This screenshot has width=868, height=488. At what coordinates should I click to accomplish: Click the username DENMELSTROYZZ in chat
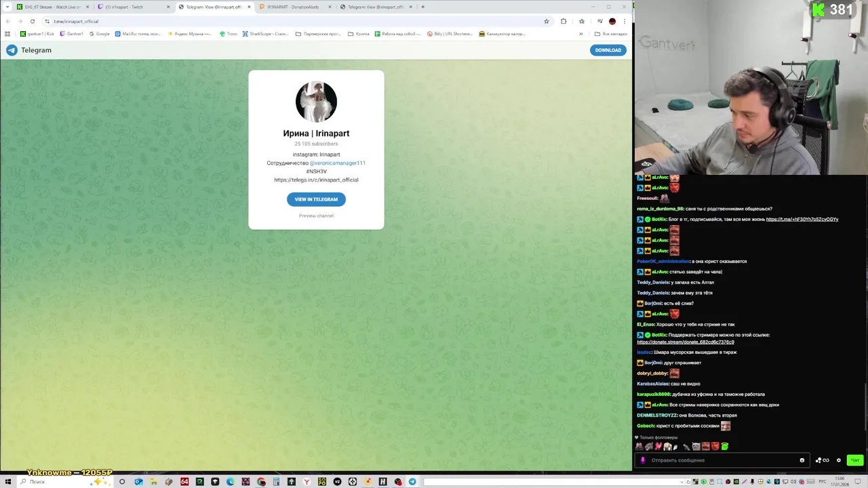point(657,415)
